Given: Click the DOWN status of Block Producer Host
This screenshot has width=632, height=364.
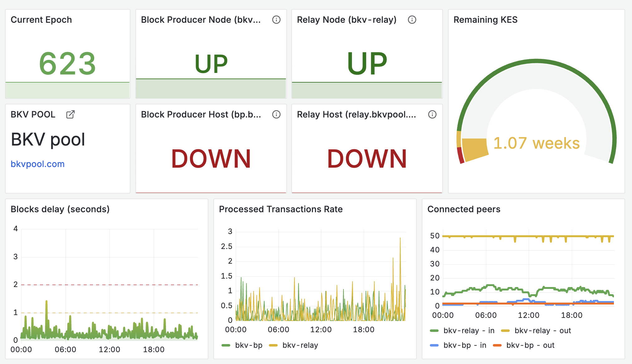Looking at the screenshot, I should (211, 158).
